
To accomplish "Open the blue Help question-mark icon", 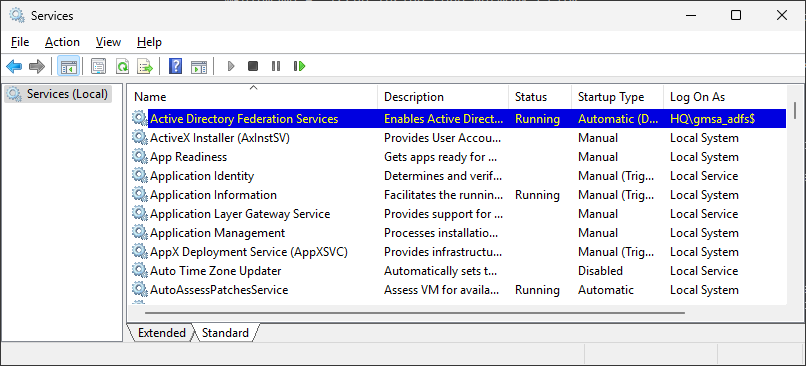I will pos(175,66).
